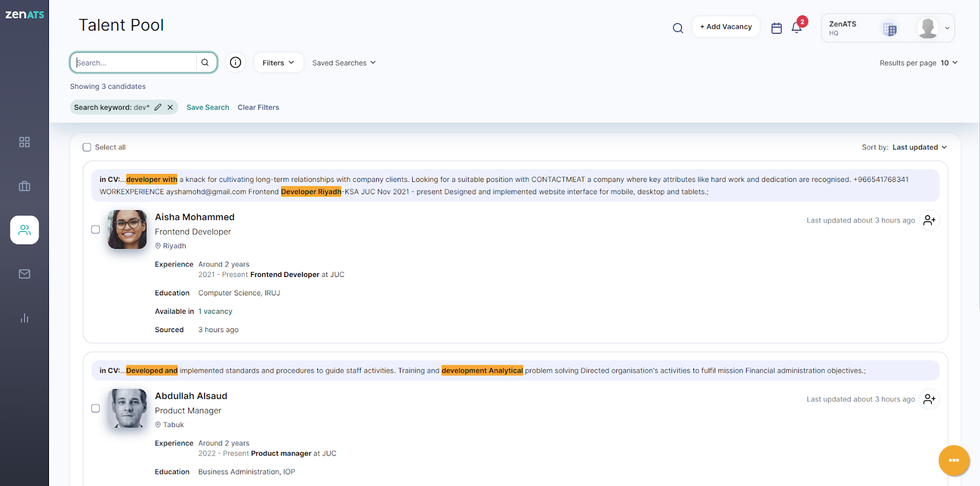Open the dashboard grid icon in sidebar
Screen dimensions: 980x486
tap(24, 142)
